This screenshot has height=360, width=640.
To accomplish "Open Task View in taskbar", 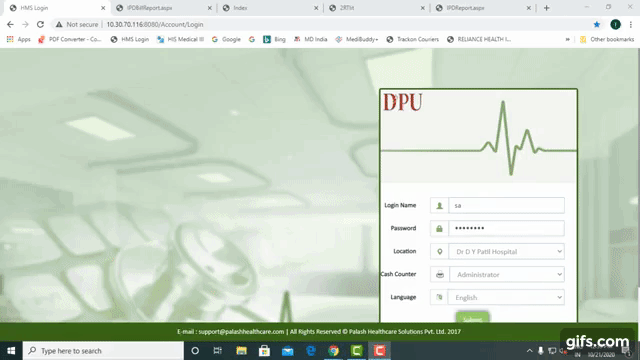I will click(x=218, y=351).
